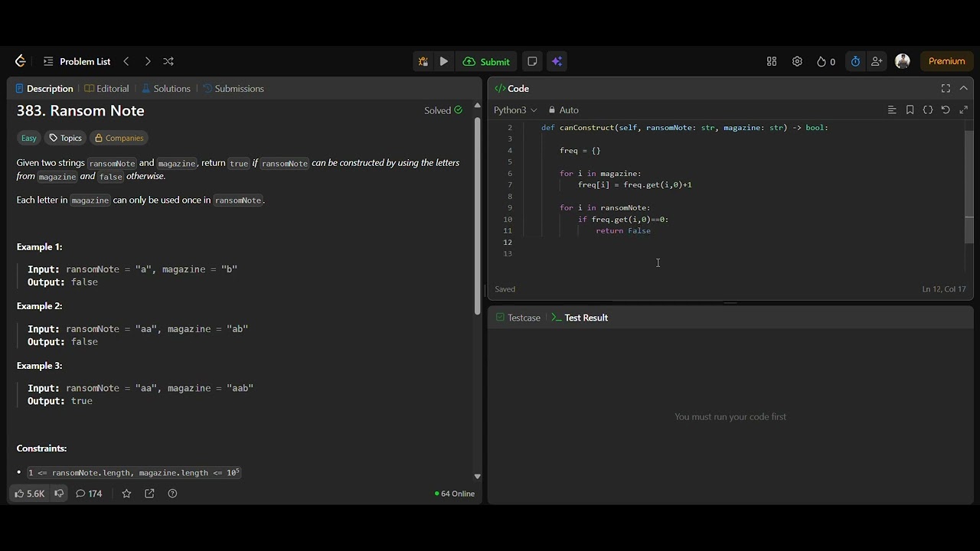Click the invite user icon
The image size is (980, 551).
[x=877, y=61]
